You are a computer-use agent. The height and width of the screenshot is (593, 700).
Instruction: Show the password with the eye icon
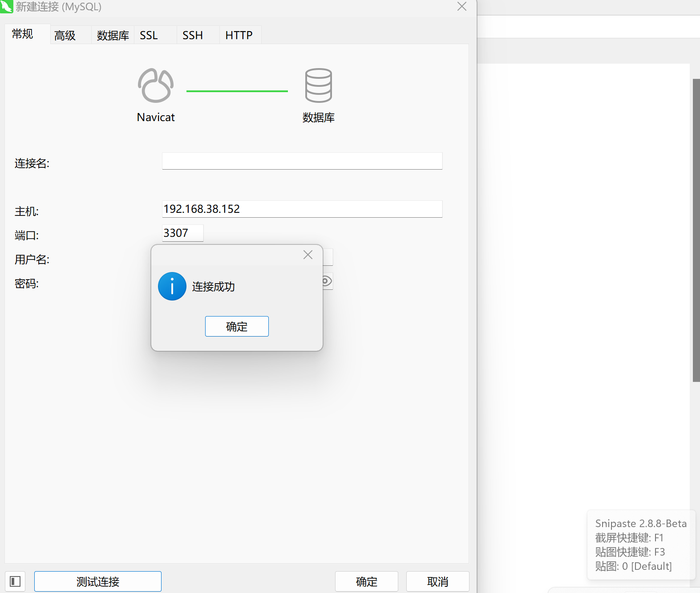(x=327, y=281)
